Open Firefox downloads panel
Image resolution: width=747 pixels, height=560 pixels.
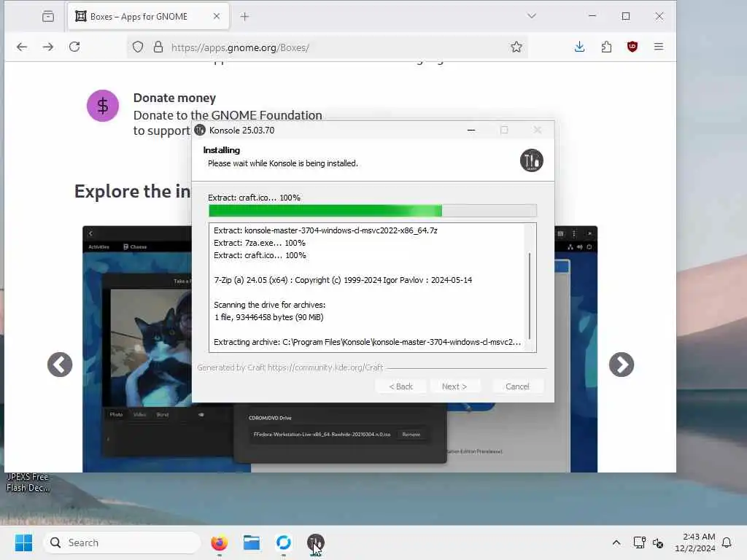(x=579, y=47)
